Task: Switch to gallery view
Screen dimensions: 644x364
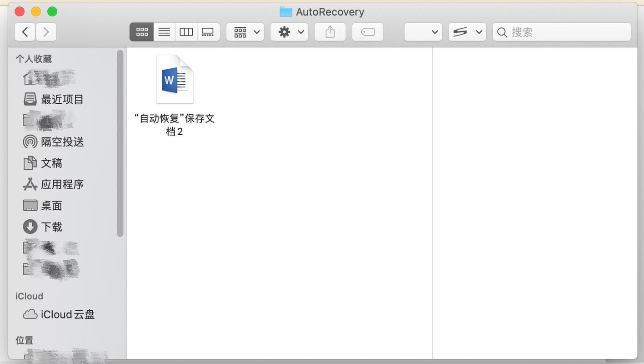Action: click(208, 32)
